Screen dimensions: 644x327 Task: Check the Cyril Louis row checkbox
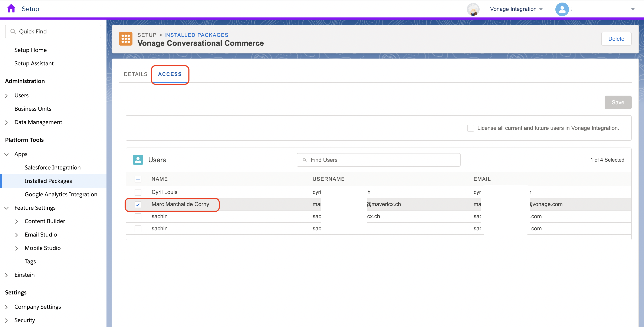(x=138, y=192)
